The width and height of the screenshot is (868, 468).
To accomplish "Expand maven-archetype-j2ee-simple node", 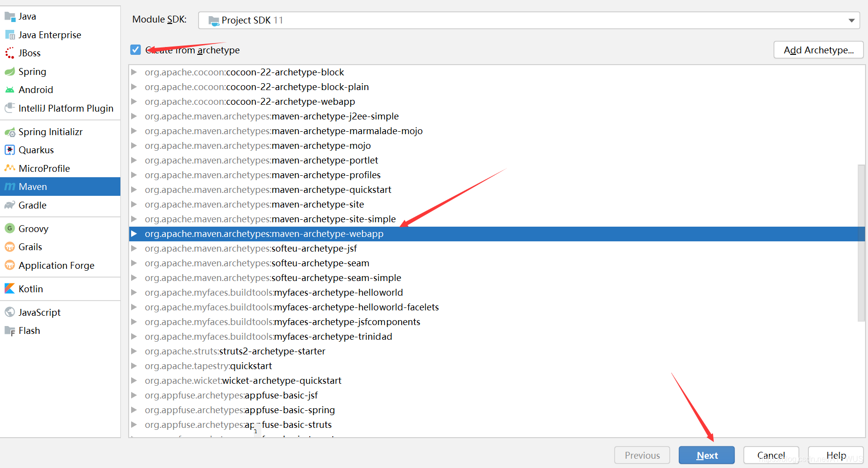I will (134, 116).
